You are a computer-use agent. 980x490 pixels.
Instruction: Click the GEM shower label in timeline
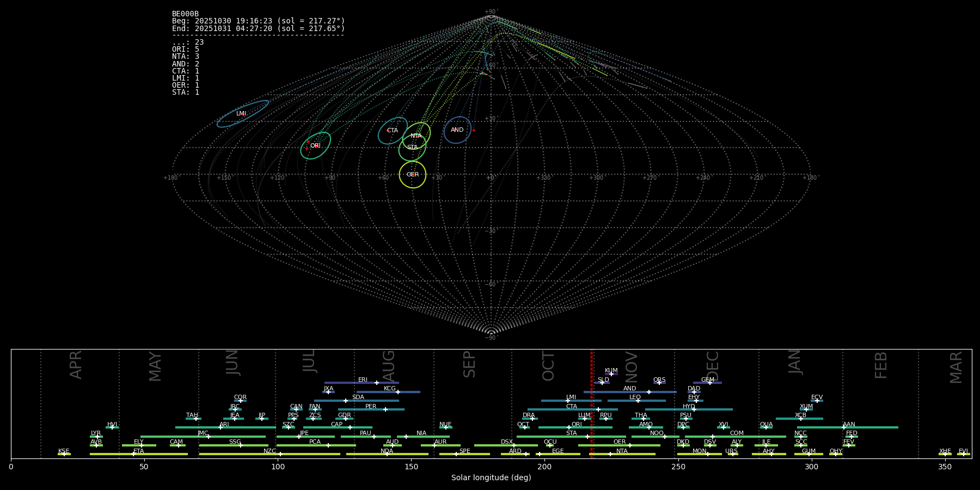pos(707,380)
